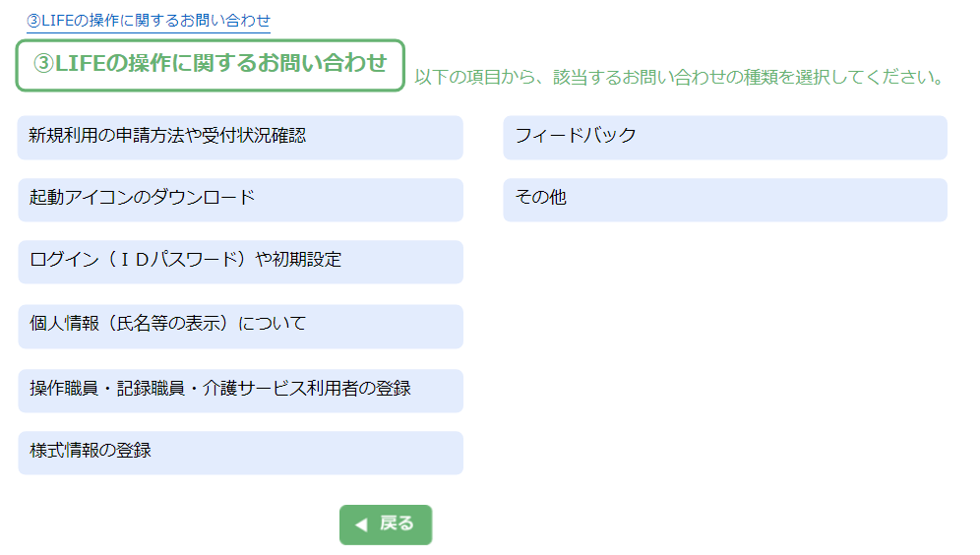The image size is (980, 555).
Task: Choose 操作職員・記録職員・介護サービス利用者の登録
Action: click(x=240, y=390)
